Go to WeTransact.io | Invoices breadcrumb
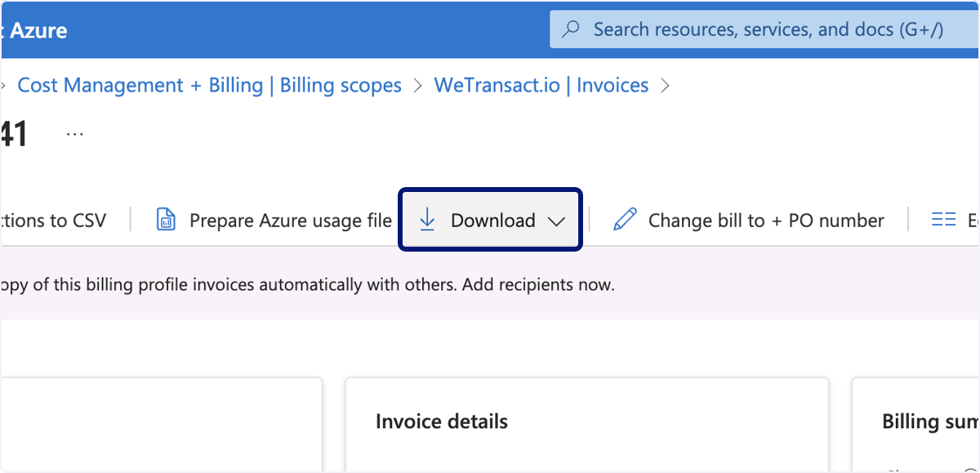This screenshot has width=980, height=473. click(x=541, y=85)
